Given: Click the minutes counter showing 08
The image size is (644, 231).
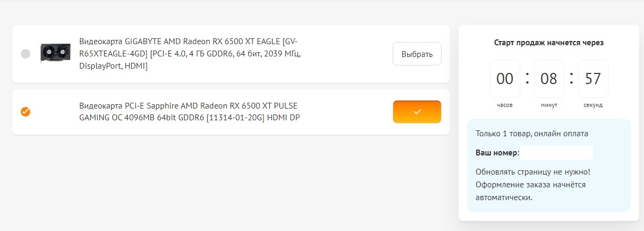Looking at the screenshot, I should [549, 79].
